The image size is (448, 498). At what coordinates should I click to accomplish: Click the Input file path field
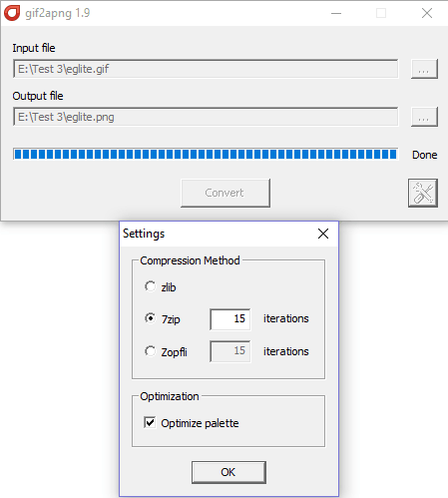point(206,69)
